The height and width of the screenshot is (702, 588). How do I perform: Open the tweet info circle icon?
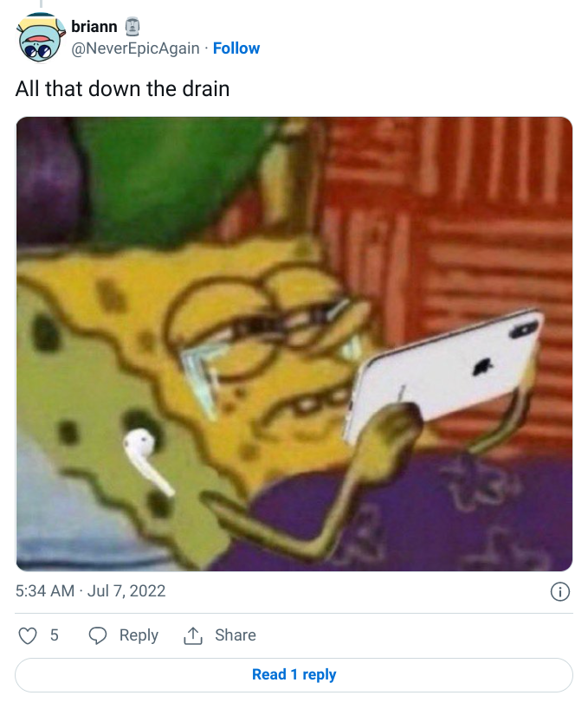559,591
